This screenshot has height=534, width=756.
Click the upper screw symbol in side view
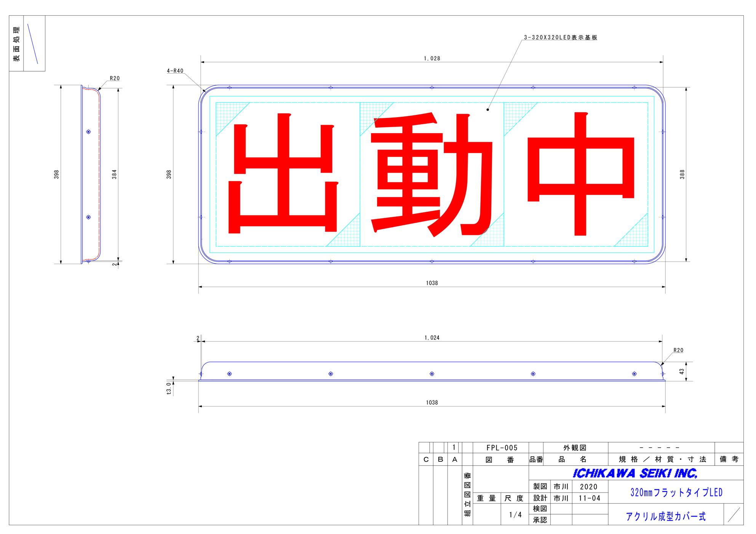coord(88,132)
